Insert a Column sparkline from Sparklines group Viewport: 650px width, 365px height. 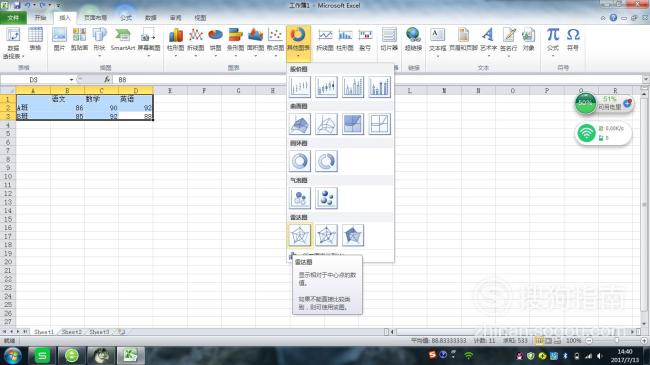pos(345,39)
